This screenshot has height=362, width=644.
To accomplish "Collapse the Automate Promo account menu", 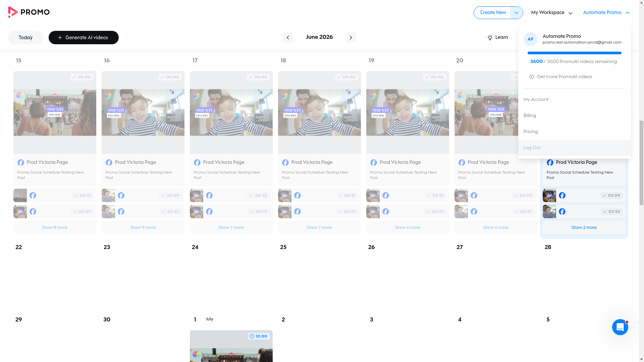I will [606, 13].
